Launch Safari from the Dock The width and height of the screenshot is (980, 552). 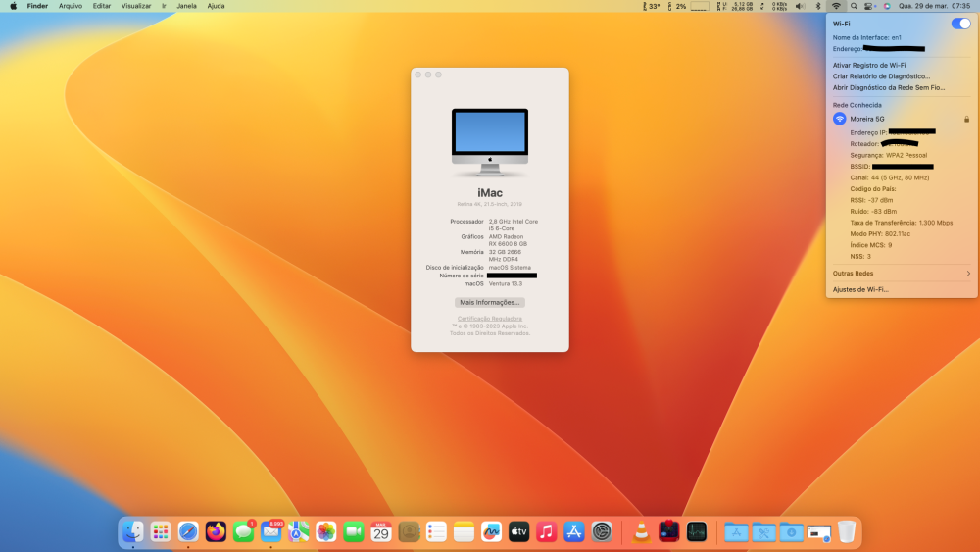coord(188,532)
